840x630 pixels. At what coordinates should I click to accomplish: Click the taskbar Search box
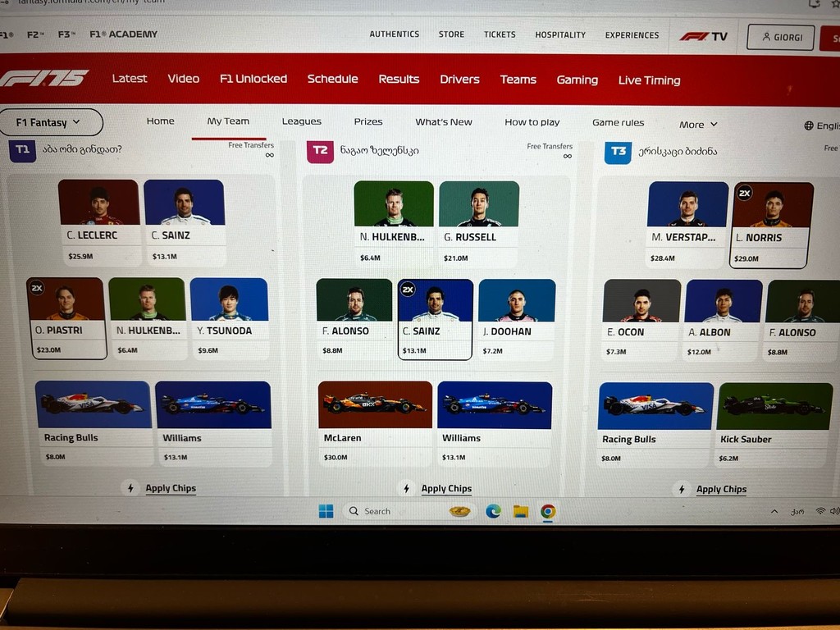coord(409,511)
